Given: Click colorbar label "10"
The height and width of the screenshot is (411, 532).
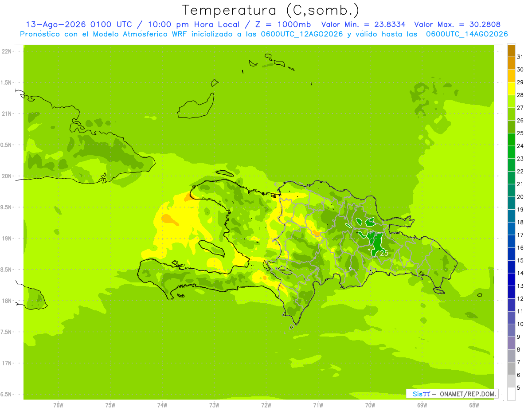Looking at the screenshot, I should [x=520, y=324].
